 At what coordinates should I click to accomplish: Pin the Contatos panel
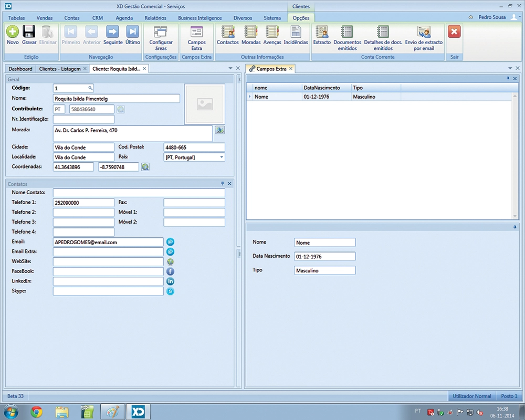coord(222,184)
